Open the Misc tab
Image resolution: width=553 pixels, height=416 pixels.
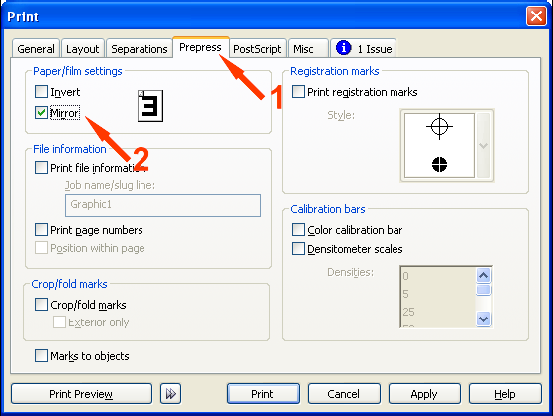pos(308,49)
